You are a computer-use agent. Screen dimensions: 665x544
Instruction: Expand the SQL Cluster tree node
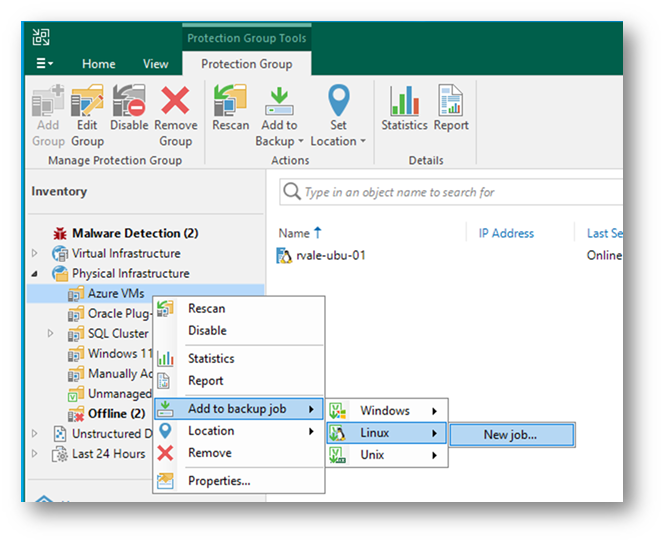point(51,334)
